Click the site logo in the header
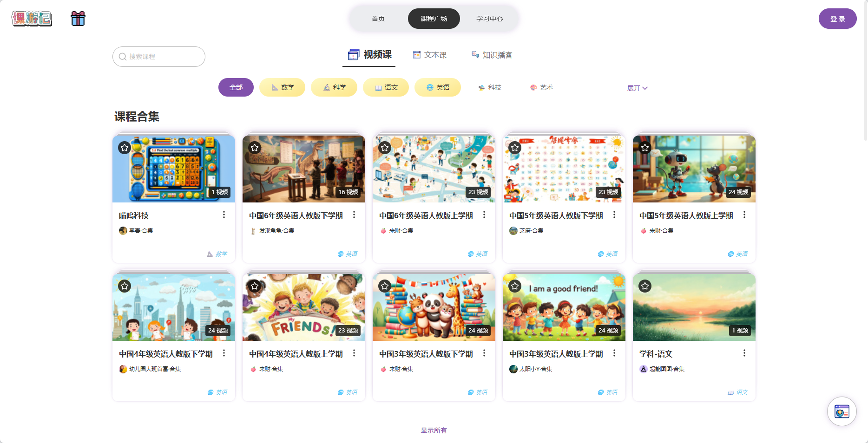This screenshot has width=868, height=443. [32, 19]
